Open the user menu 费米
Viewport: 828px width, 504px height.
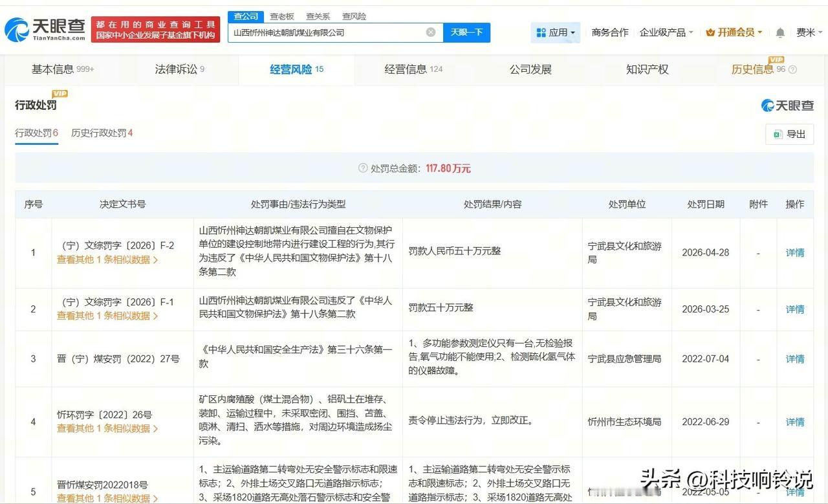pos(809,32)
